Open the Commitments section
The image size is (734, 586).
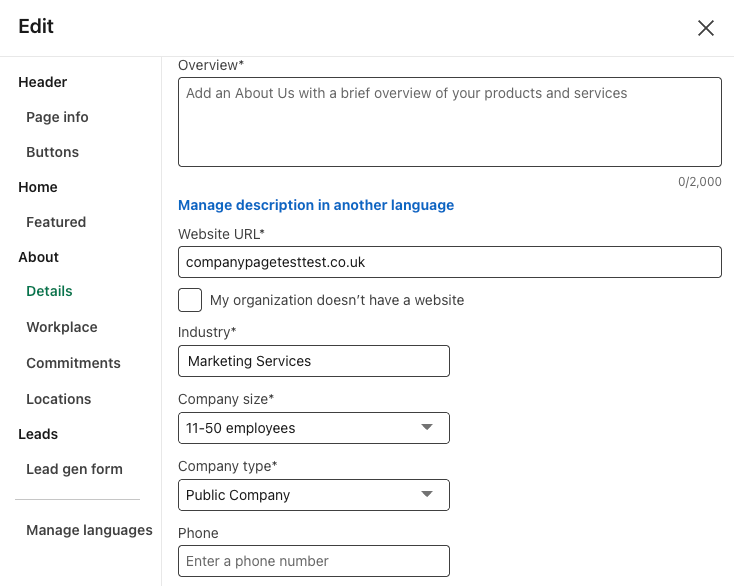pos(73,363)
